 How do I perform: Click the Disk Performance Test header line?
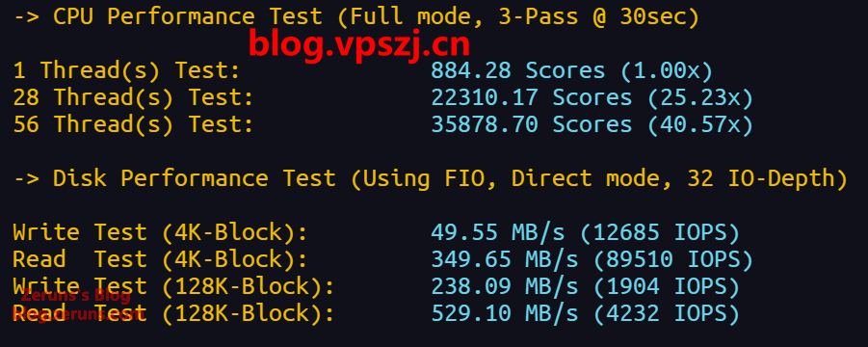[431, 178]
